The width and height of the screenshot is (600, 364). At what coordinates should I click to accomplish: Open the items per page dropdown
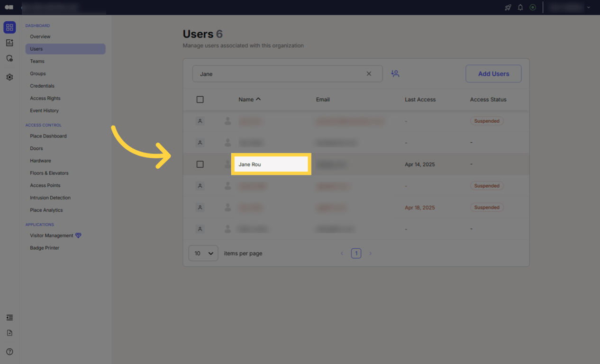click(203, 253)
